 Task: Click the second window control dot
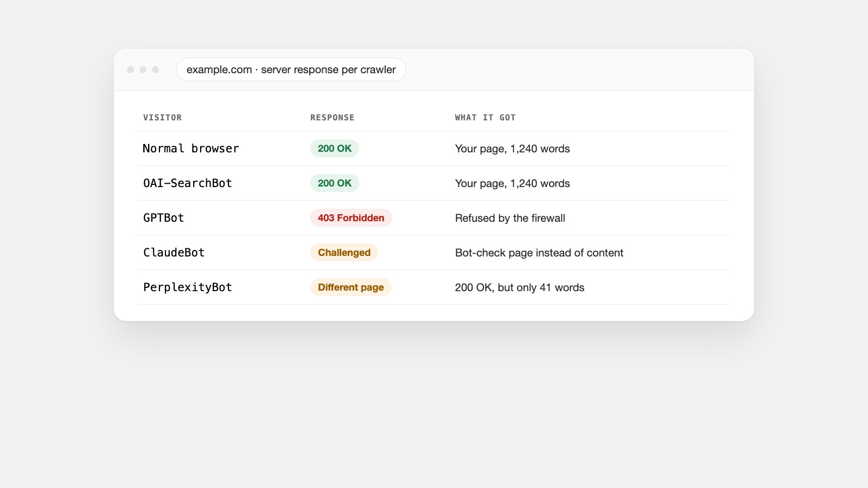143,69
